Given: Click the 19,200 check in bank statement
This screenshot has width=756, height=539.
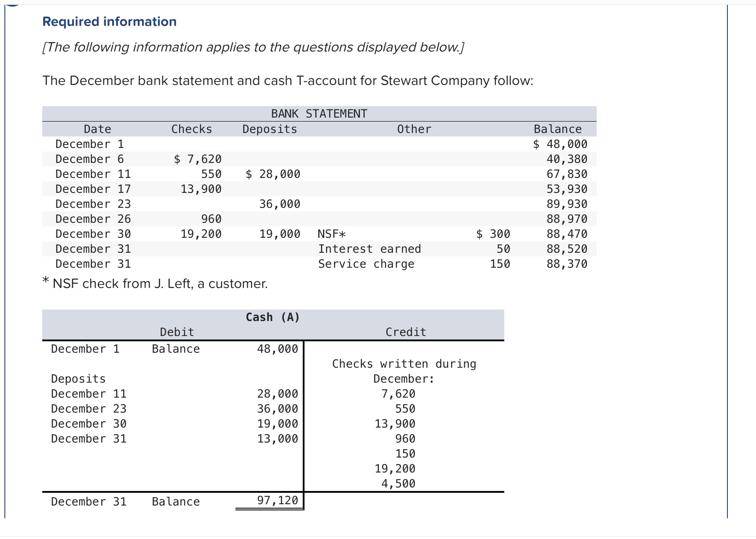Looking at the screenshot, I should [x=201, y=234].
